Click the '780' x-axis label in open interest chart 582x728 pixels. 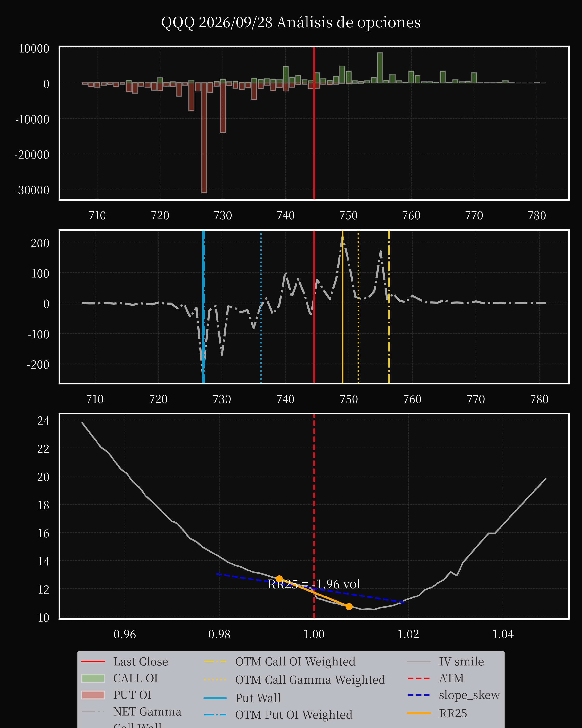pyautogui.click(x=537, y=215)
